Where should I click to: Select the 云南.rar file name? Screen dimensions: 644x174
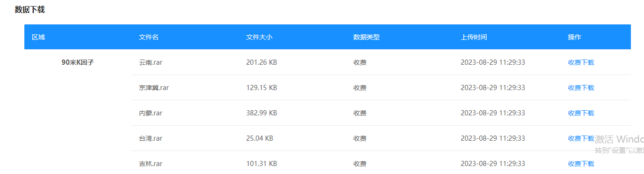click(151, 62)
